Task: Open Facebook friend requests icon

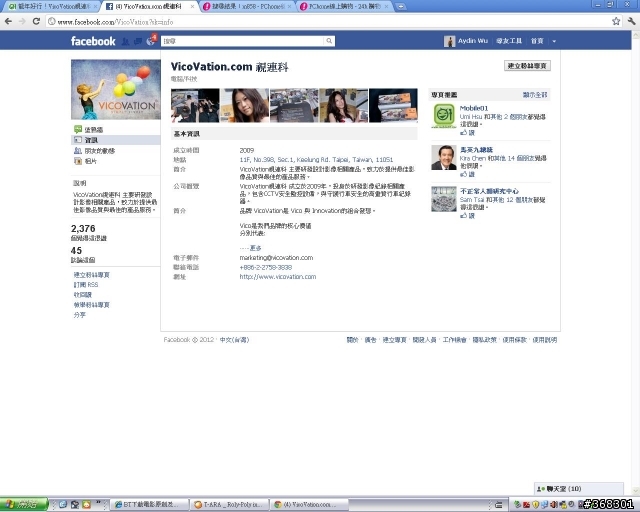Action: coord(126,41)
